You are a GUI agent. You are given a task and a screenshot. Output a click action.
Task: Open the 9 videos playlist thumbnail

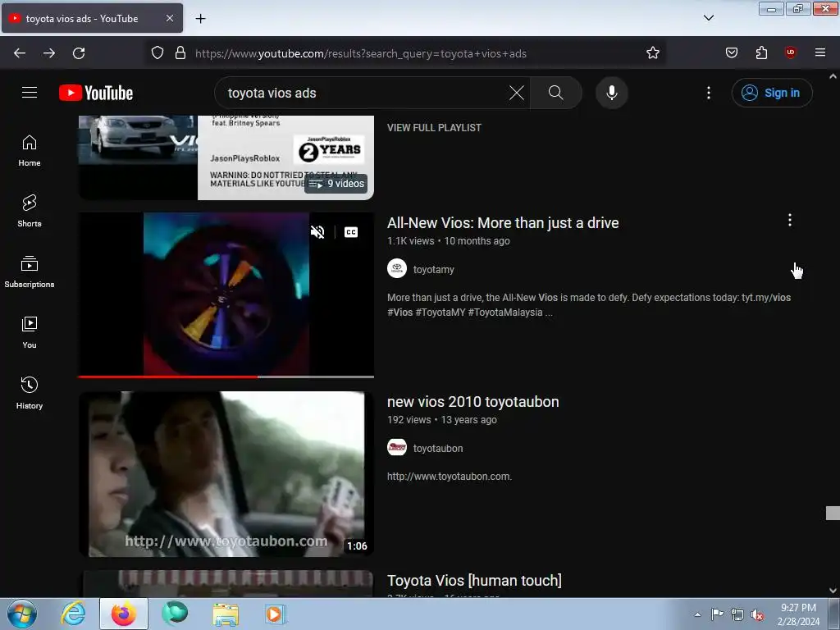click(x=226, y=157)
